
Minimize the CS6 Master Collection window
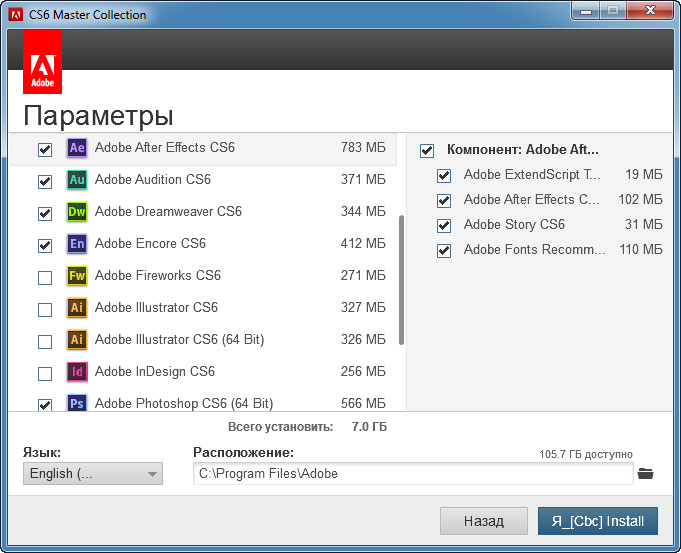coord(586,10)
